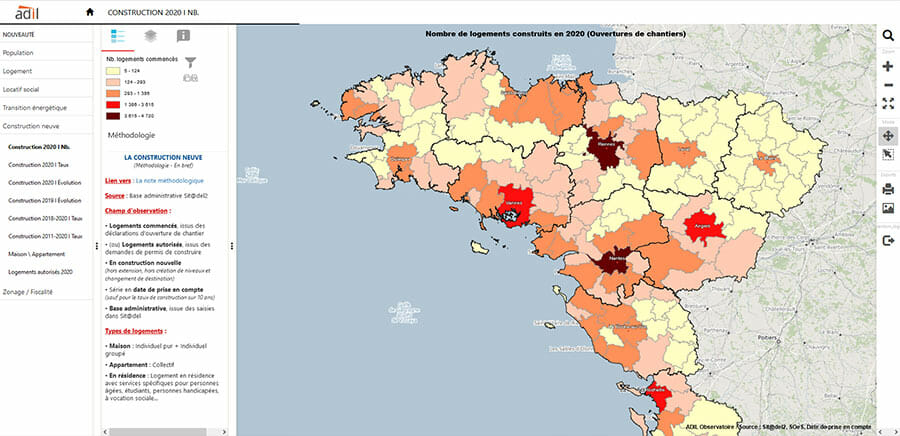Switch to the layers tab
The width and height of the screenshot is (900, 436).
pyautogui.click(x=150, y=35)
